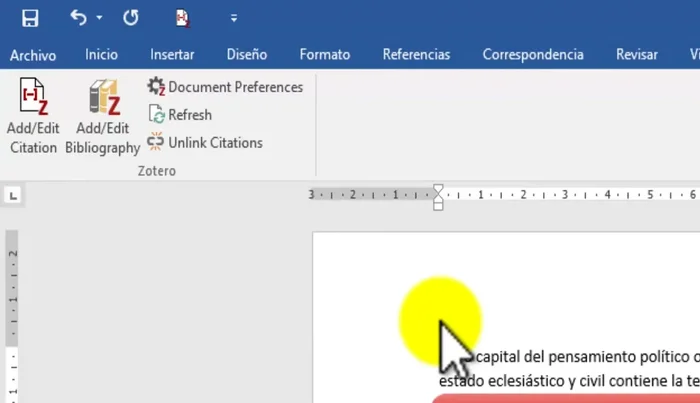This screenshot has height=403, width=700.
Task: Click the vertical ruler on the left
Action: [x=12, y=316]
